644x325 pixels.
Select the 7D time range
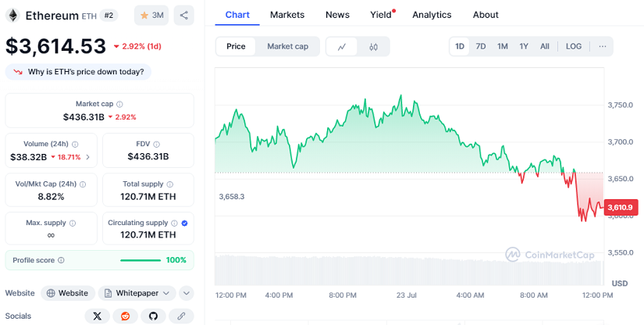click(481, 46)
